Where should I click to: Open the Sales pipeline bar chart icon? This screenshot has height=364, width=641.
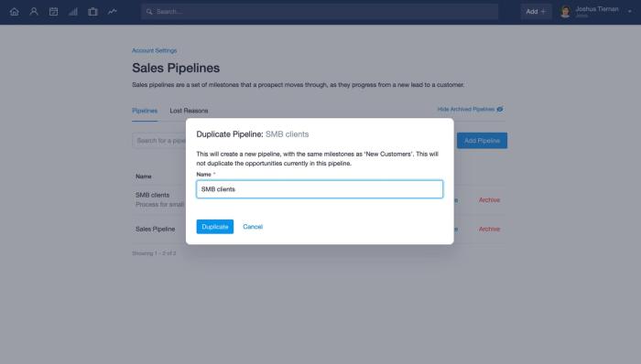tap(73, 11)
